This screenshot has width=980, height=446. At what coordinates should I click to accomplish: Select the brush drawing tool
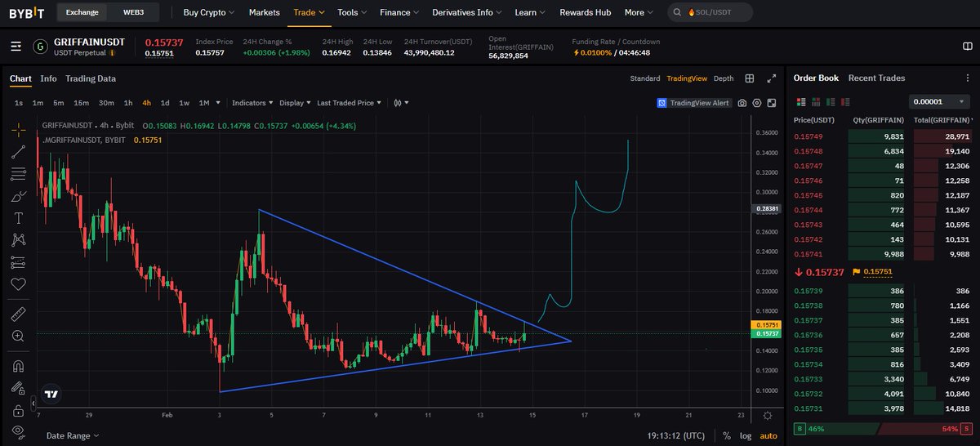click(19, 196)
